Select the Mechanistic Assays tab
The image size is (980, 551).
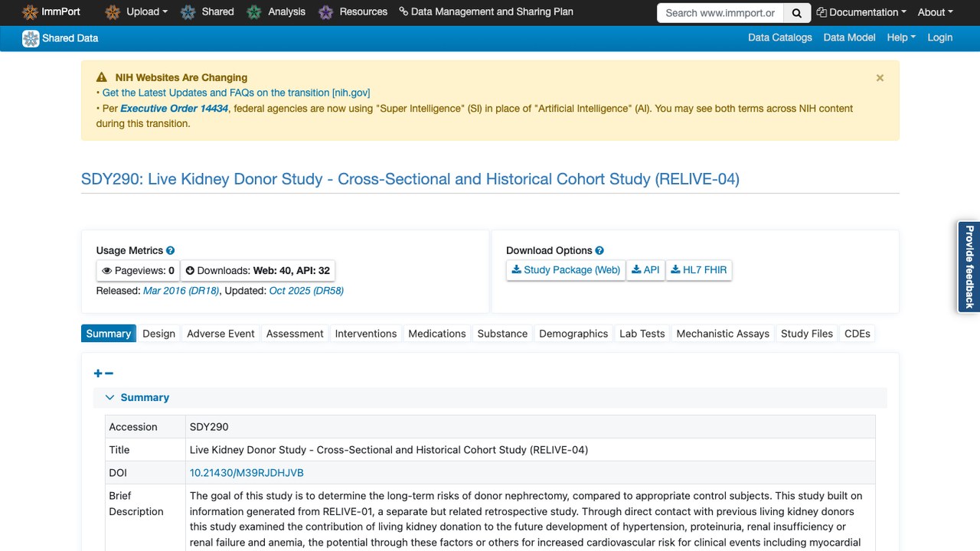[x=723, y=334]
